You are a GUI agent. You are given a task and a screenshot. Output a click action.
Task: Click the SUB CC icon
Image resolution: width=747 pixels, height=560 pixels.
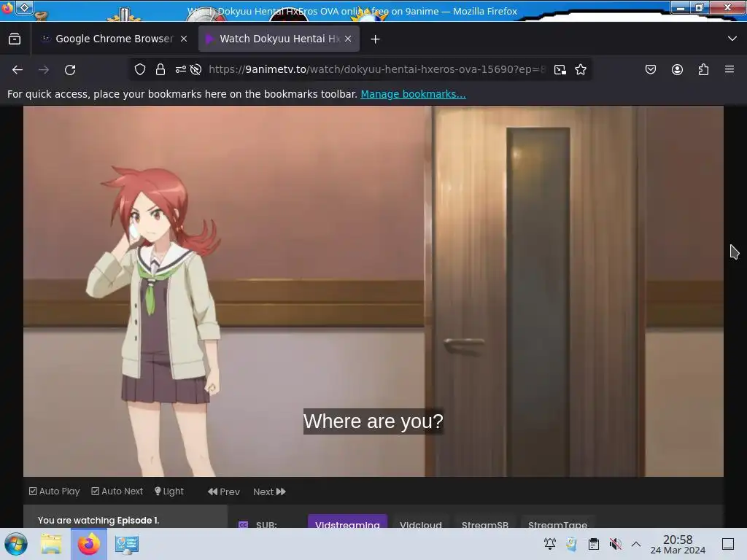pyautogui.click(x=244, y=524)
